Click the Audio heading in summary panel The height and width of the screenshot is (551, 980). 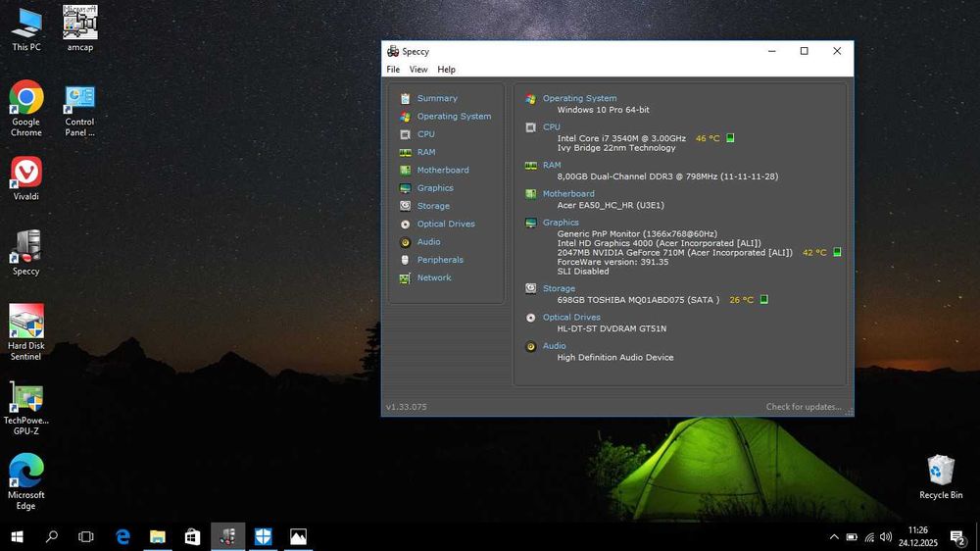(x=554, y=346)
